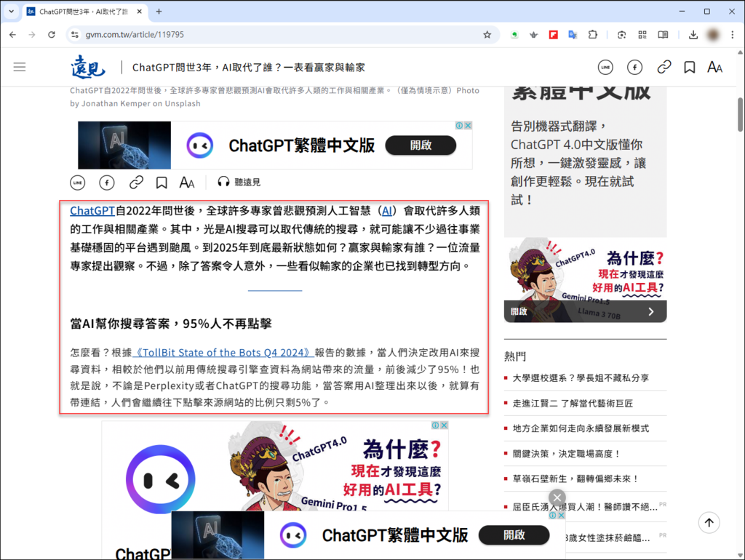Click the scroll-to-top arrow button
The height and width of the screenshot is (560, 745).
[709, 522]
